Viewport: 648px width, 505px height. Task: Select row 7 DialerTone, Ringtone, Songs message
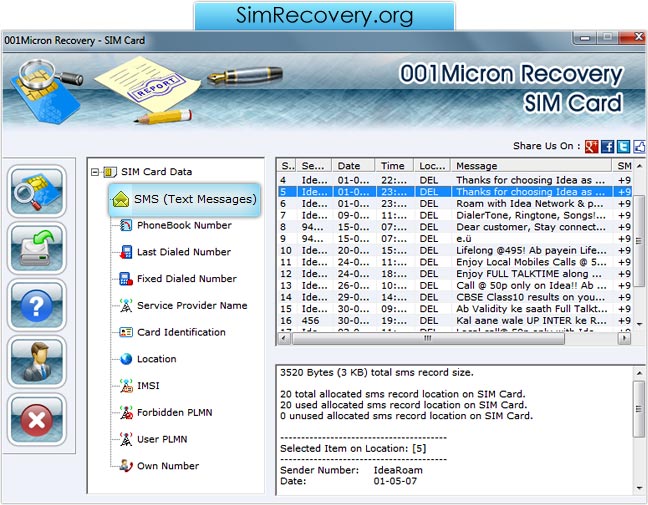[455, 215]
